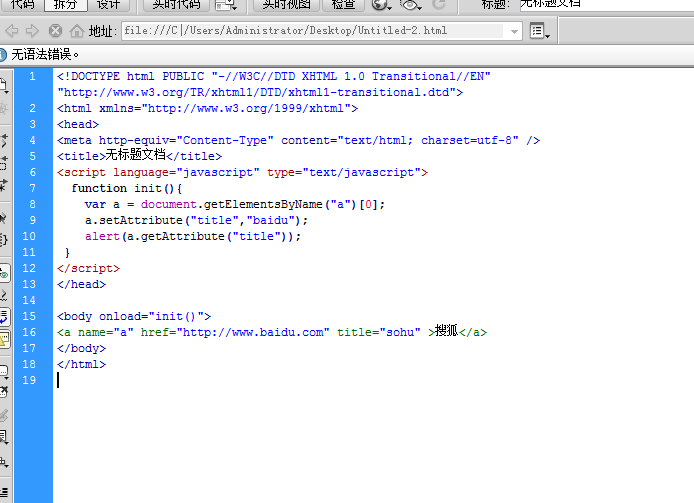The width and height of the screenshot is (694, 503).
Task: Open the eye visual aids menu
Action: (x=410, y=4)
